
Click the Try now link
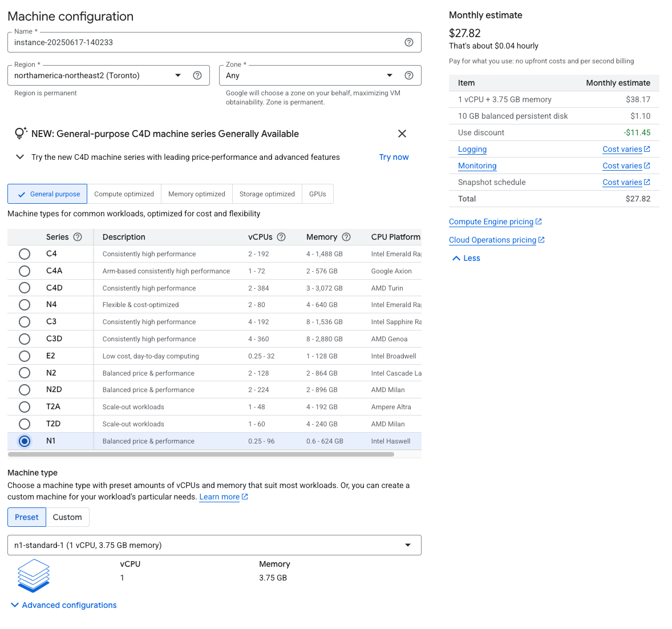click(394, 157)
